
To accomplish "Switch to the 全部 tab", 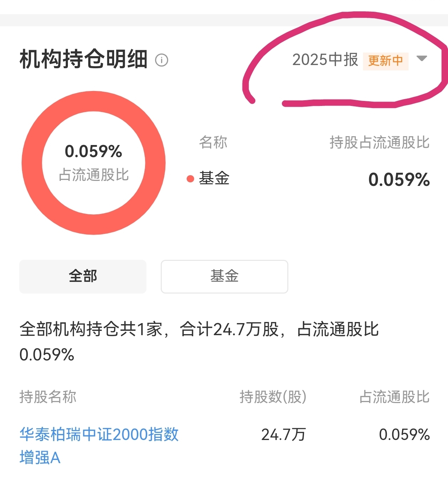I will click(83, 276).
